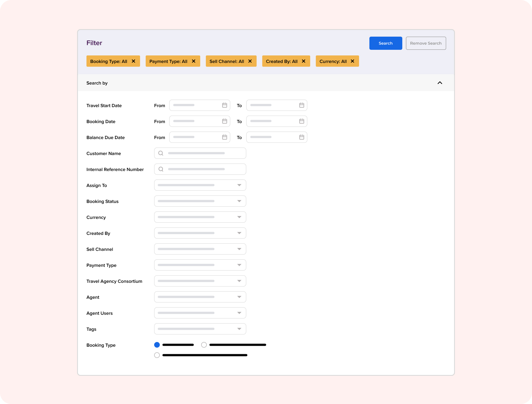Click the blue Search button
Screen dimensions: 532x404
385,43
